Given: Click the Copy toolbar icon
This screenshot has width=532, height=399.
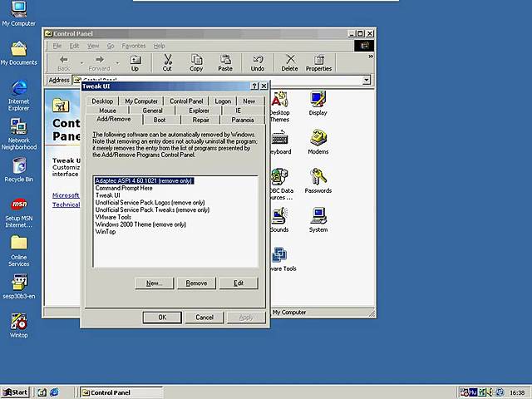Looking at the screenshot, I should point(196,63).
